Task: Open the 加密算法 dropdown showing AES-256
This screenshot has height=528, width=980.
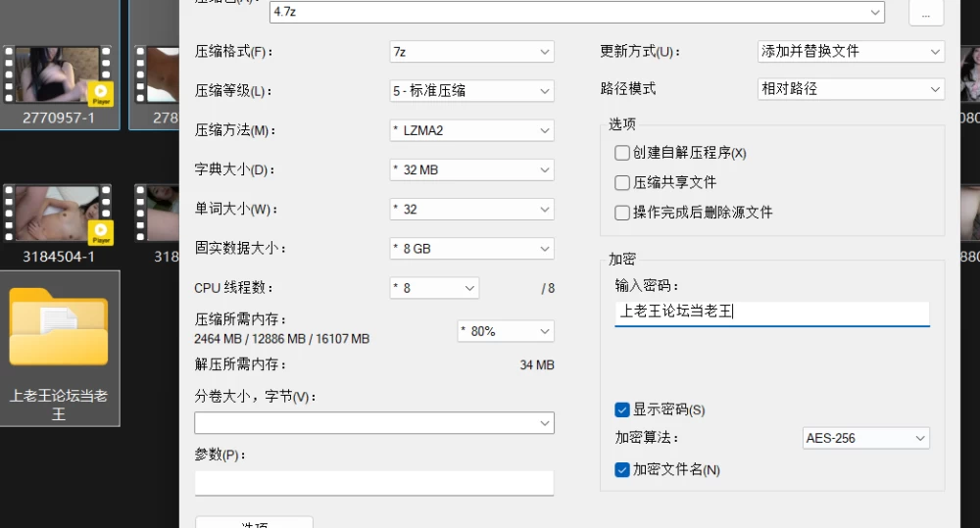Action: 865,438
